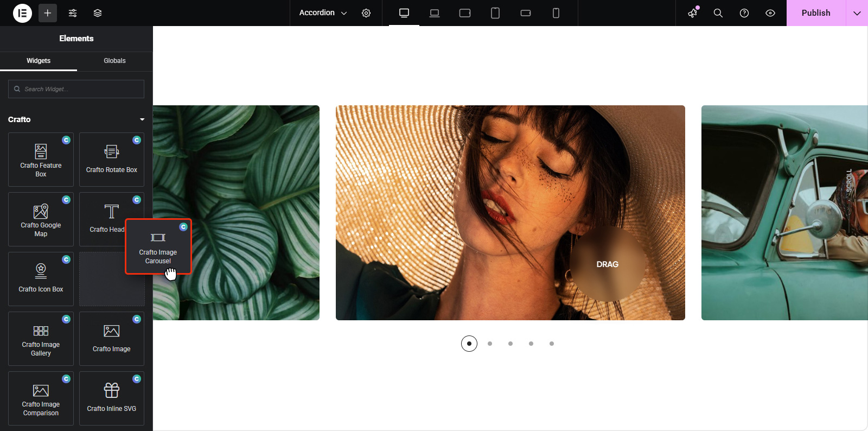Expand the Publish options arrow
Screen dimensions: 868x431
click(857, 13)
